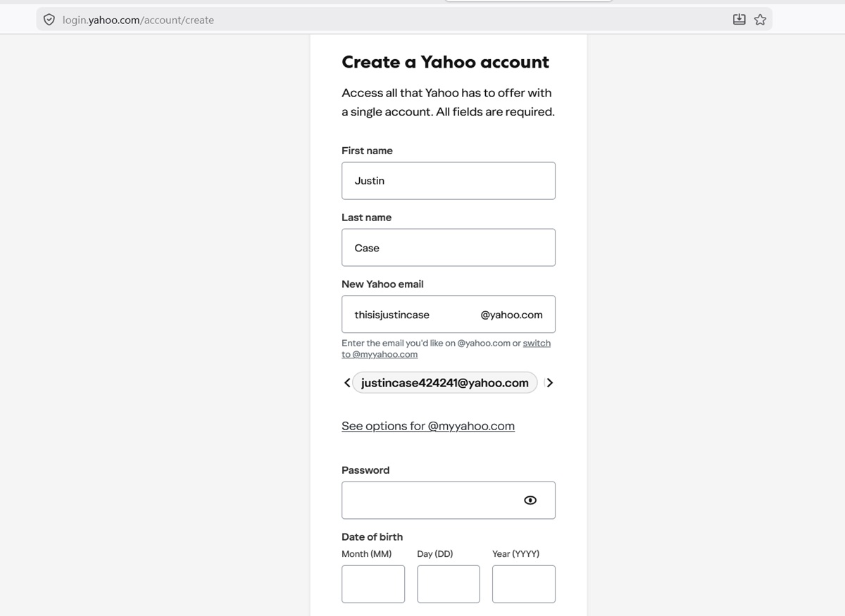Open the switch to @myyahoo.com link

(537, 343)
